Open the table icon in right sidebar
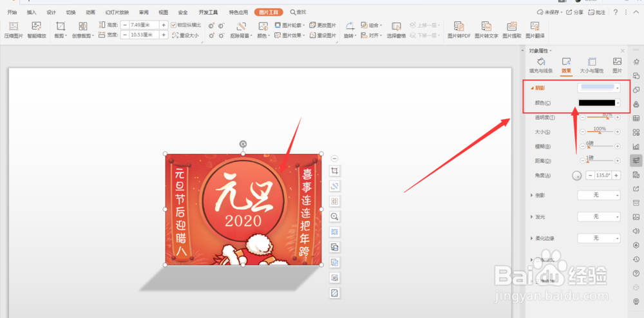The width and height of the screenshot is (644, 318). pos(636,118)
